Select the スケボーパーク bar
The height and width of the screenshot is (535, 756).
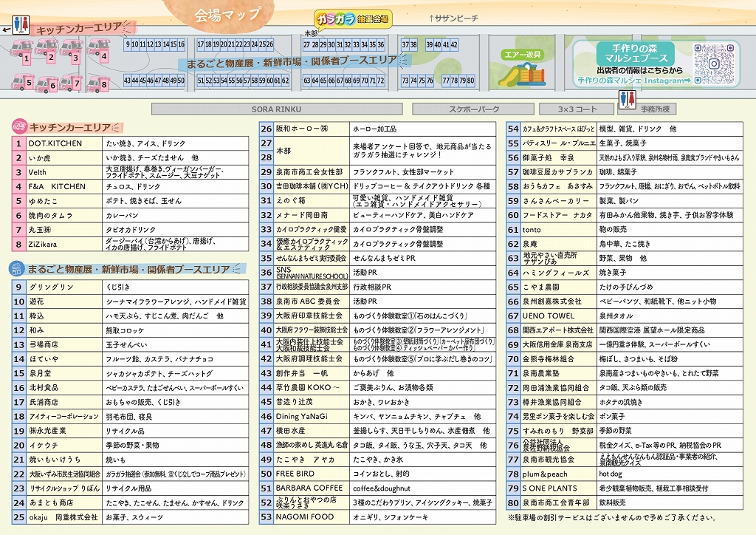(x=473, y=109)
